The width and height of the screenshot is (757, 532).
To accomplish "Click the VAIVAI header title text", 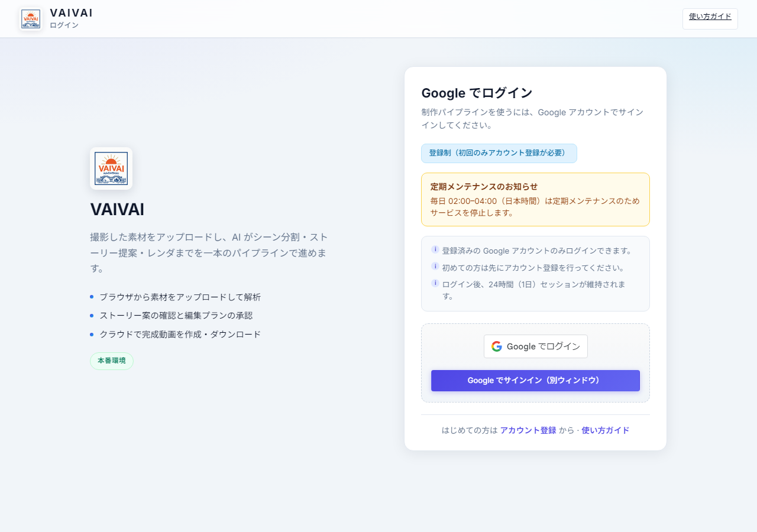I will pos(72,13).
